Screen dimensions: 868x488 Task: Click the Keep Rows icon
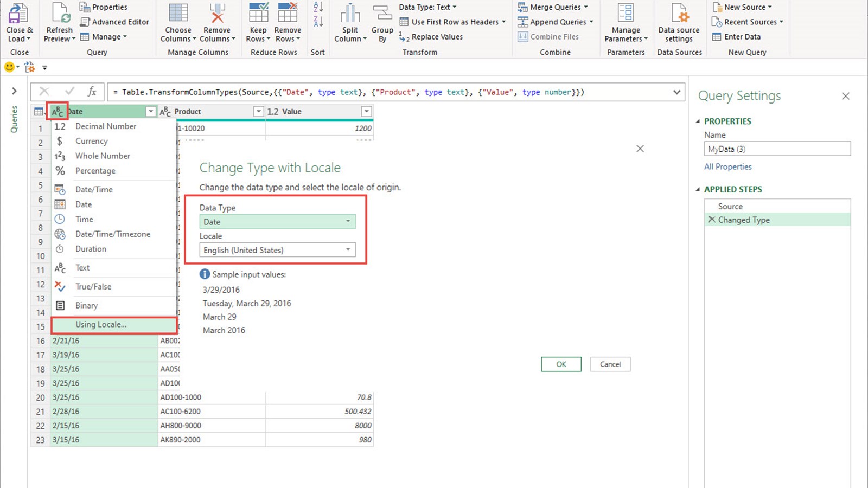pos(258,14)
